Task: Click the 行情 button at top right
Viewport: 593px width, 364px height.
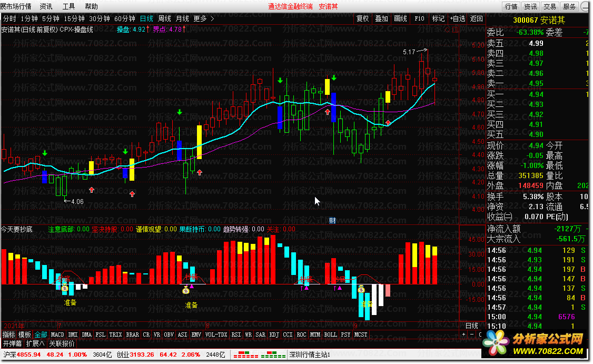Action: coord(511,6)
